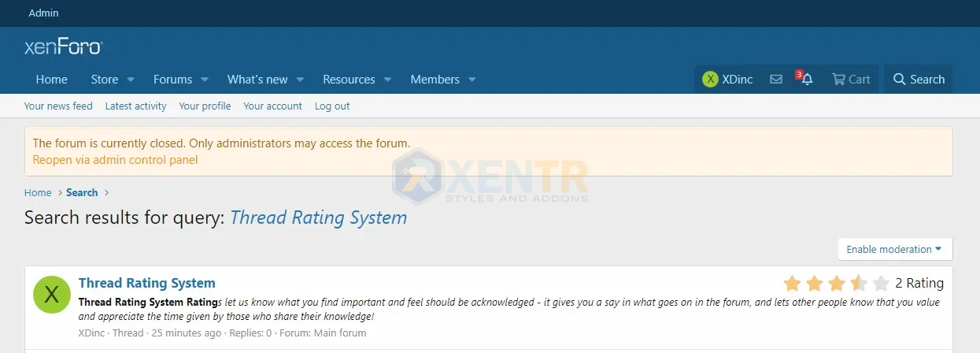The image size is (980, 353).
Task: Click Reopen via admin control panel
Action: coord(115,160)
